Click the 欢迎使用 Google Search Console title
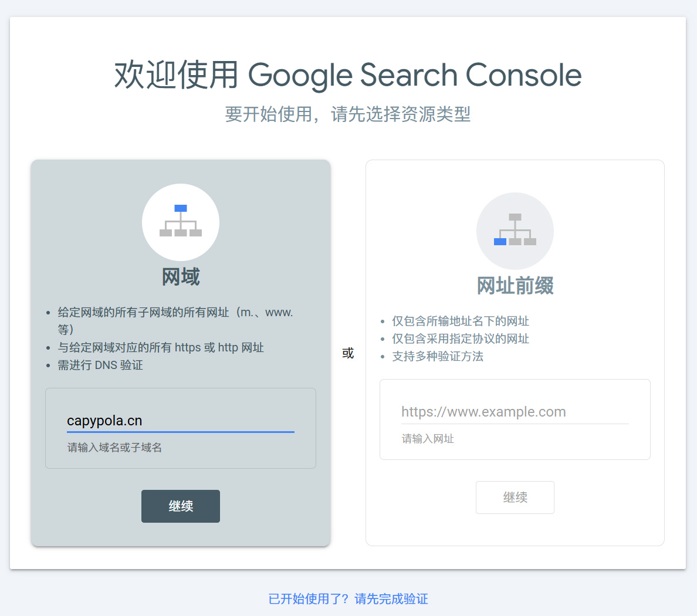Viewport: 697px width, 616px height. point(348,75)
